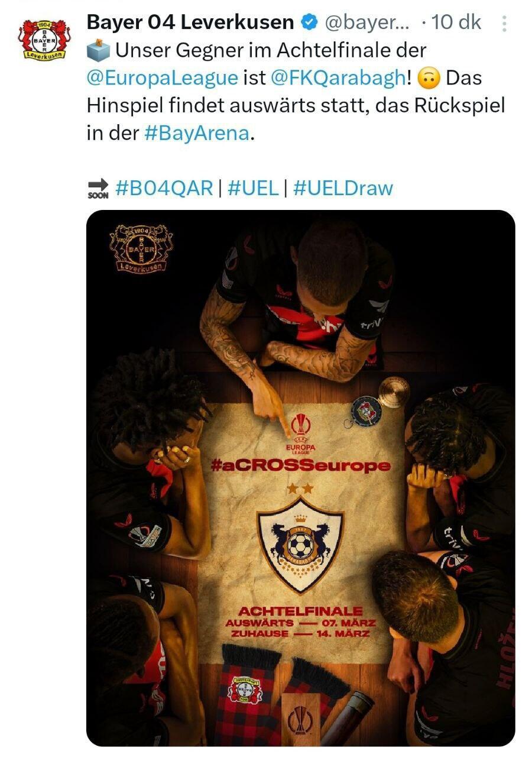This screenshot has height=757, width=532.
Task: Click the #aCROSSeurope text in the poster
Action: coord(300,465)
